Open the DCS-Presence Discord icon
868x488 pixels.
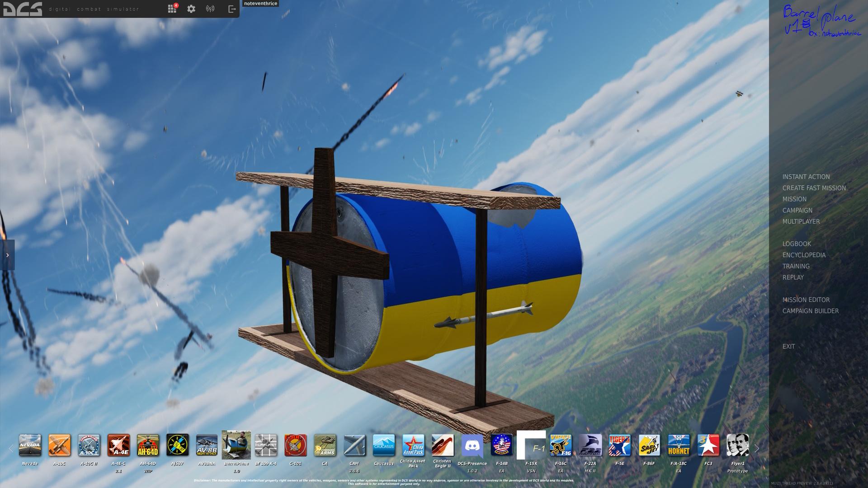point(472,446)
